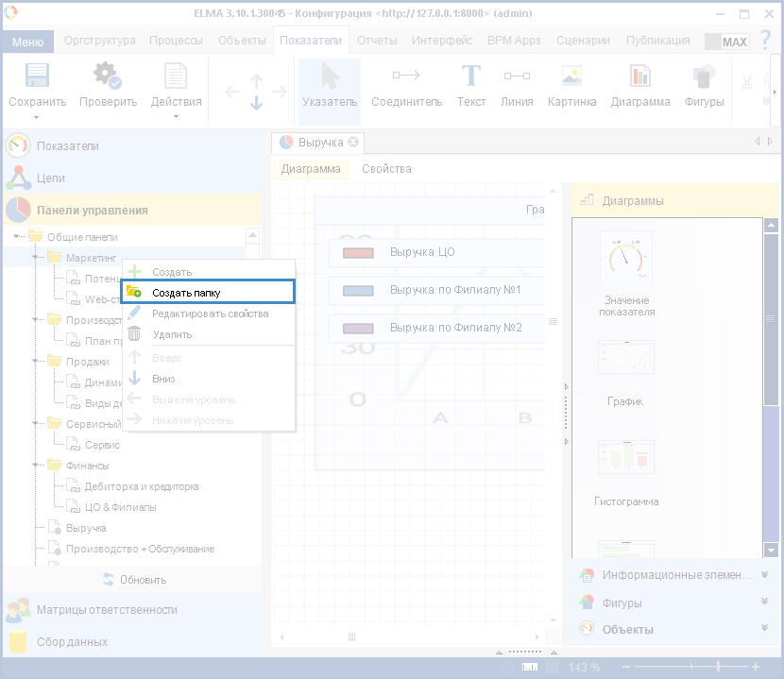Switch to the Свойства tab
The height and width of the screenshot is (679, 784).
click(386, 169)
